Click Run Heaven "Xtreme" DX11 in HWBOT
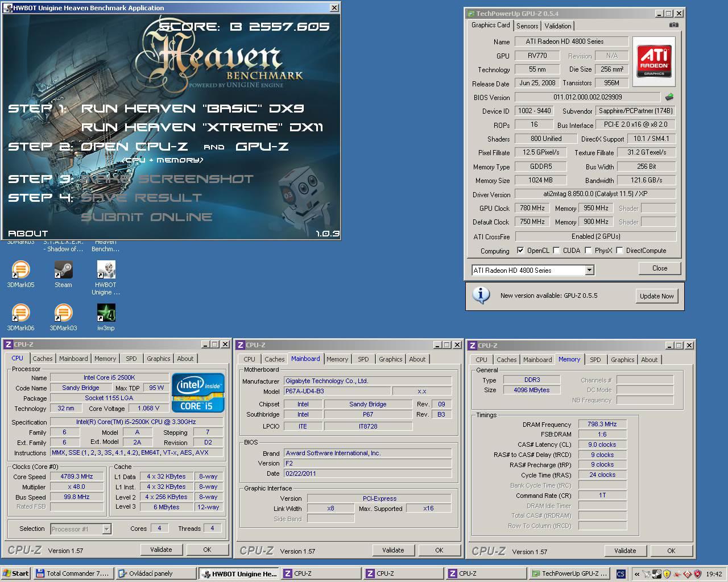This screenshot has width=728, height=582. [x=202, y=127]
